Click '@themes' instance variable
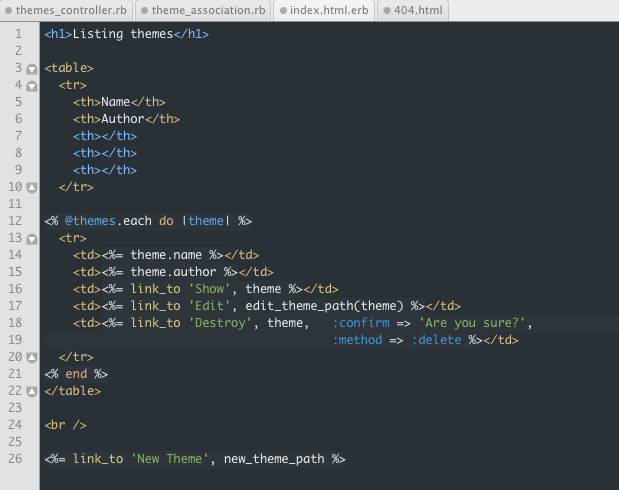Image resolution: width=619 pixels, height=490 pixels. tap(90, 221)
